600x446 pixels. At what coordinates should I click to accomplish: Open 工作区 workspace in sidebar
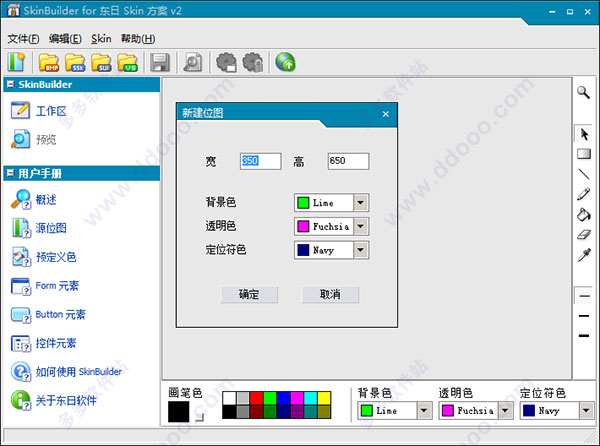(x=39, y=111)
